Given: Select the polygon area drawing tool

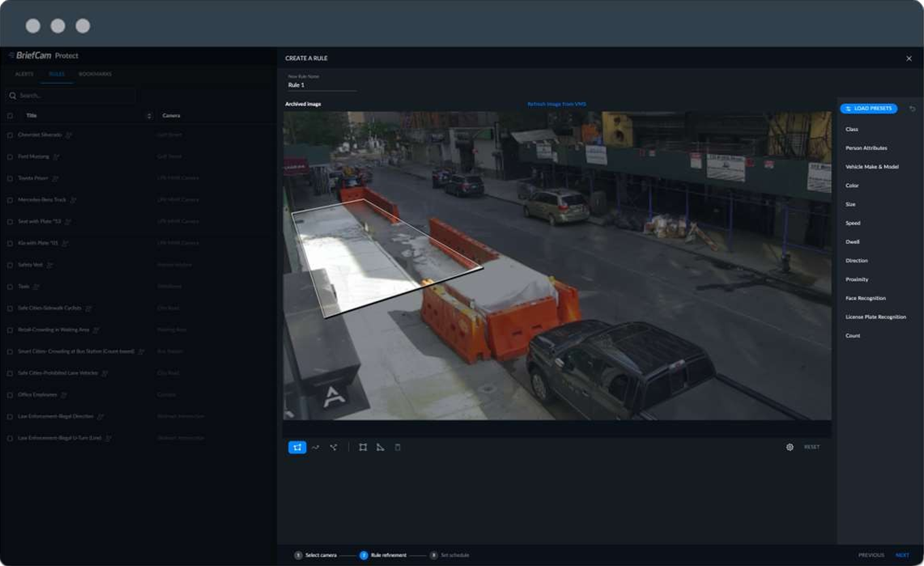Looking at the screenshot, I should point(297,447).
